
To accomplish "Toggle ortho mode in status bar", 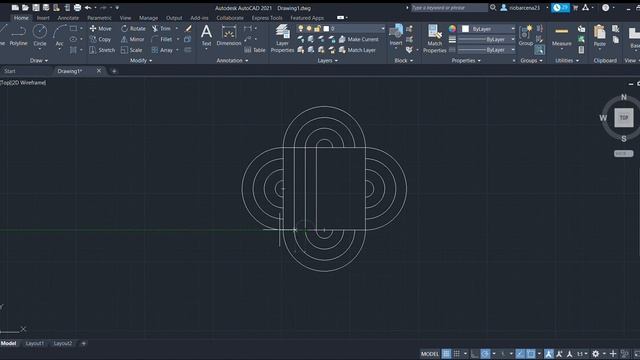I will [474, 353].
